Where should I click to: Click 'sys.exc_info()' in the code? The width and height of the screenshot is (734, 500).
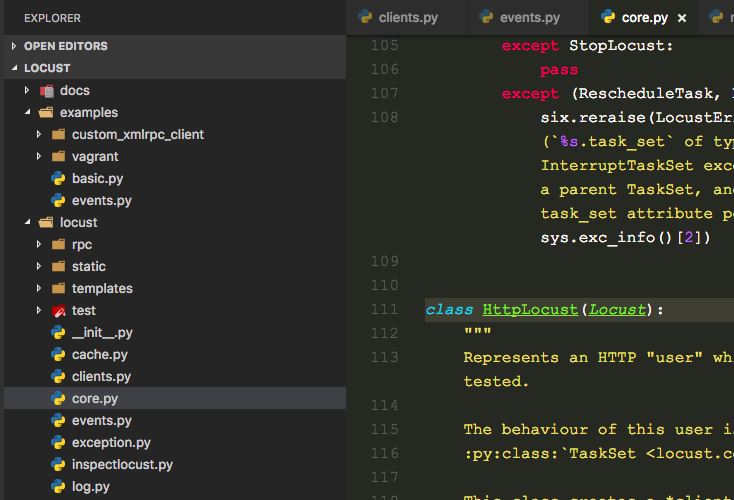pyautogui.click(x=606, y=237)
